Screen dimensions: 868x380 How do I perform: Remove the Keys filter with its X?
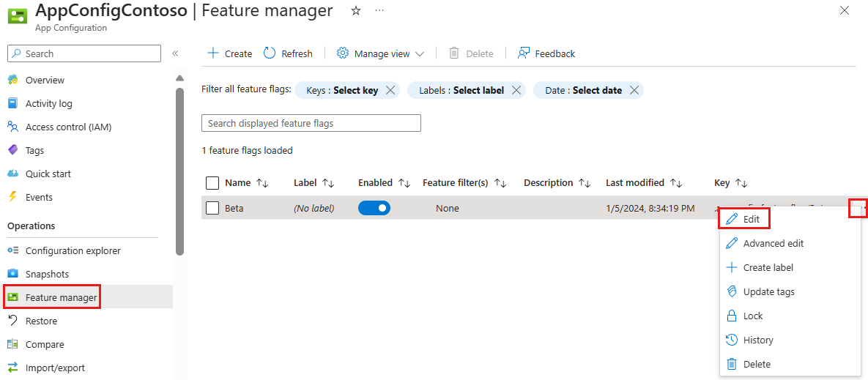(x=390, y=90)
